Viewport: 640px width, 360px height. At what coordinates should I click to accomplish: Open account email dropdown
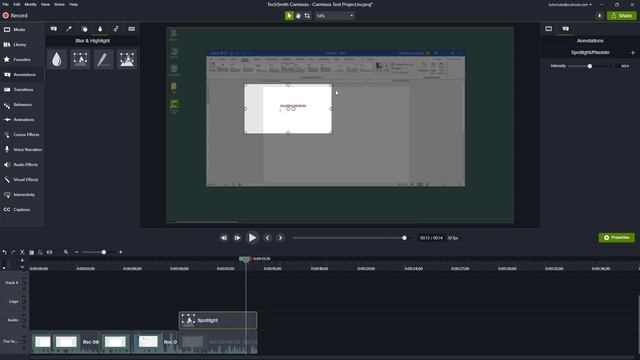(570, 4)
